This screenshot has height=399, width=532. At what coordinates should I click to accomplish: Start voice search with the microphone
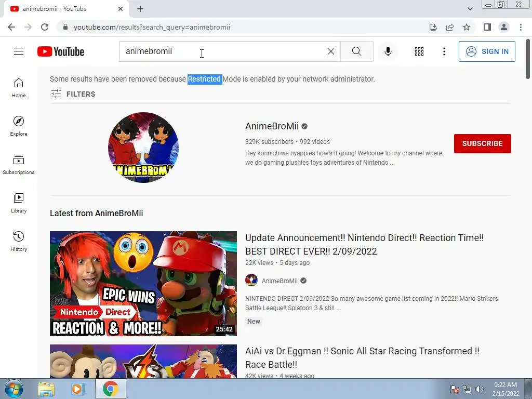[x=388, y=51]
